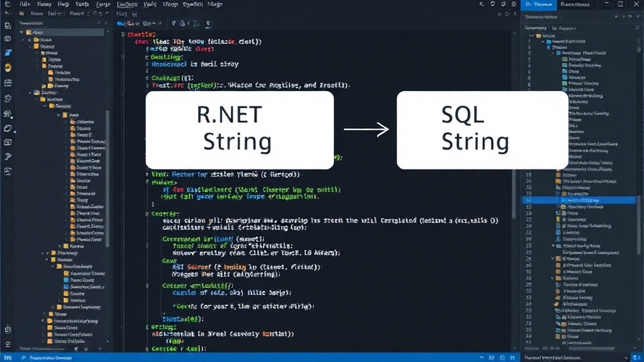Click the left project tree vertical scrollbar thumb
Viewport: 644px width, 362px height.
108,178
